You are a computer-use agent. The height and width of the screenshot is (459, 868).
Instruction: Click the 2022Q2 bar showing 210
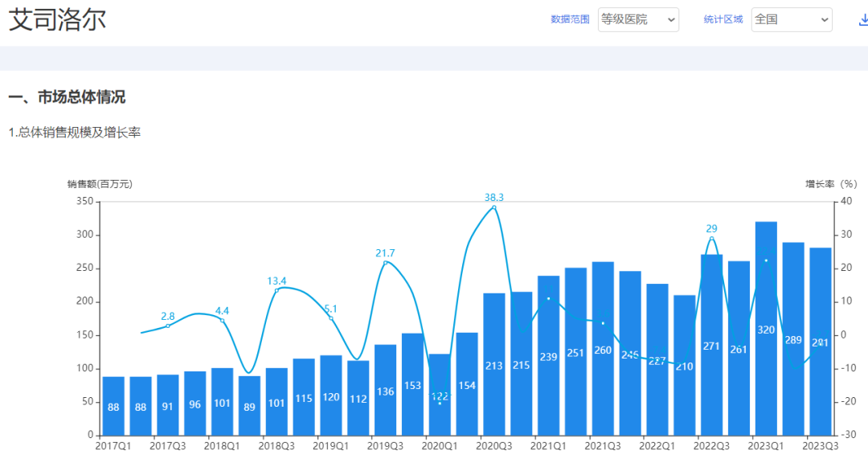685,366
